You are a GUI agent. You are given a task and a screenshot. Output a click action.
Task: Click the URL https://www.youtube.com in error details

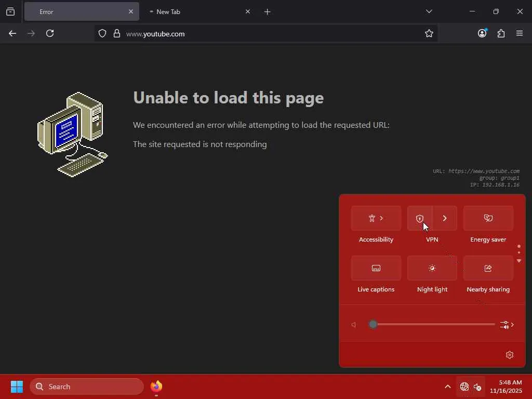(484, 171)
